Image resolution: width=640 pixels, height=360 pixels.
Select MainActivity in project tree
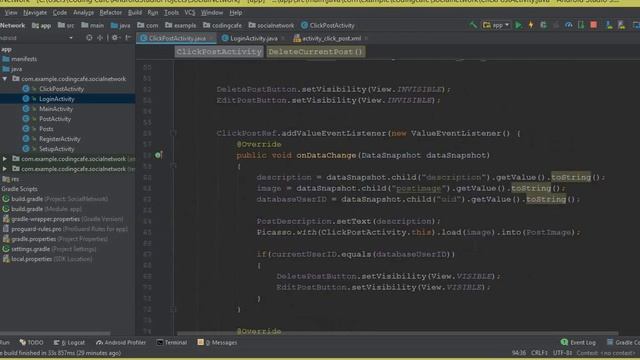[56, 109]
